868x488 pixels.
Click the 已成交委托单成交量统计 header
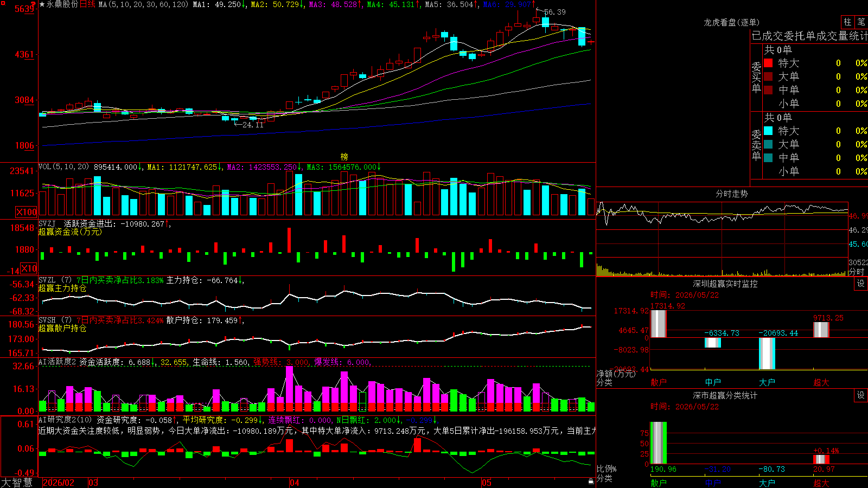click(809, 36)
